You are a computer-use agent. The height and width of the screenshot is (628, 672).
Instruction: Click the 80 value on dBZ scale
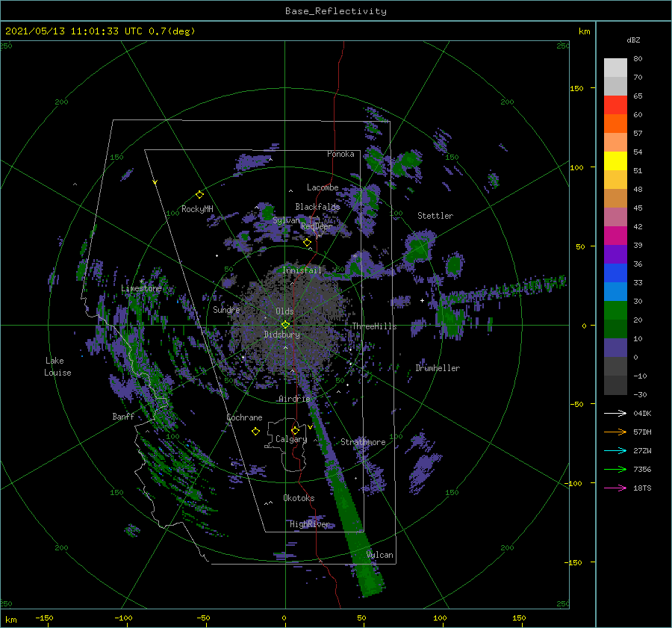click(x=638, y=58)
